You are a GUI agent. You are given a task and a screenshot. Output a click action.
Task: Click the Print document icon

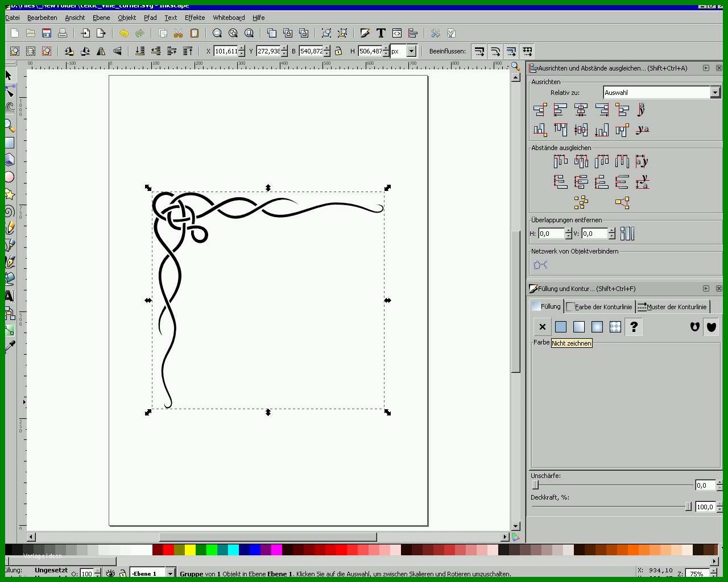coord(63,34)
